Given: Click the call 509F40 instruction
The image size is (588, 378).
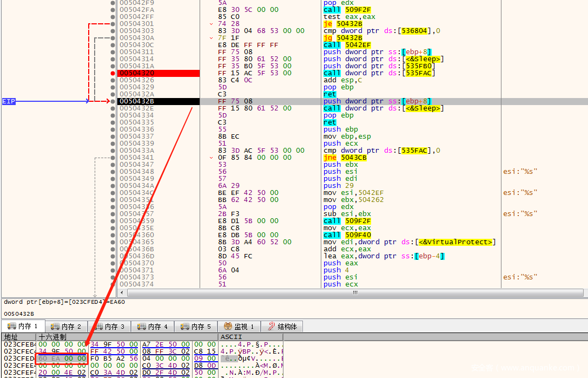Looking at the screenshot, I should (347, 235).
